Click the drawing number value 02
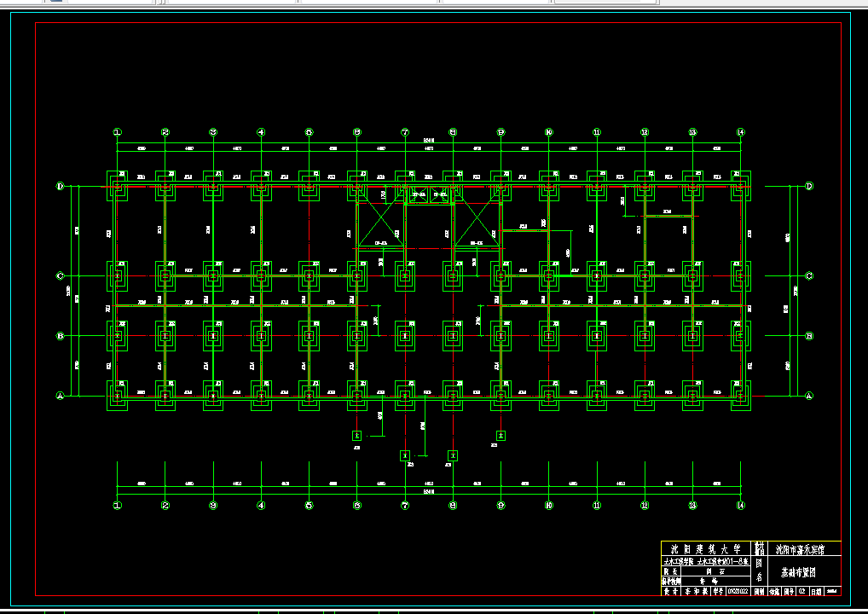This screenshot has width=868, height=614. tap(802, 591)
